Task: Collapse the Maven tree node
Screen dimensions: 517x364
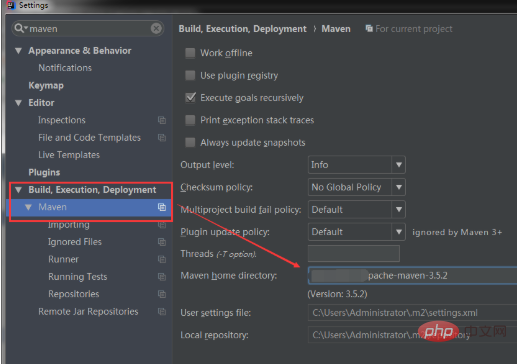Action: pyautogui.click(x=28, y=207)
